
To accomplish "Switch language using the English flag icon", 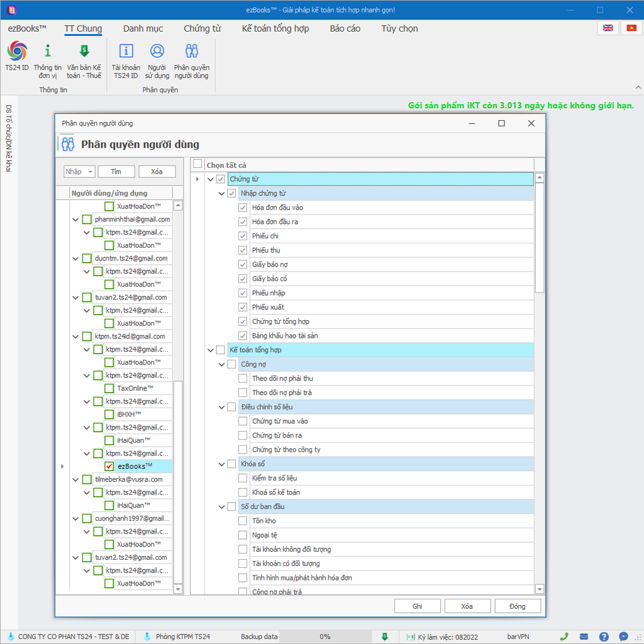I will [608, 28].
